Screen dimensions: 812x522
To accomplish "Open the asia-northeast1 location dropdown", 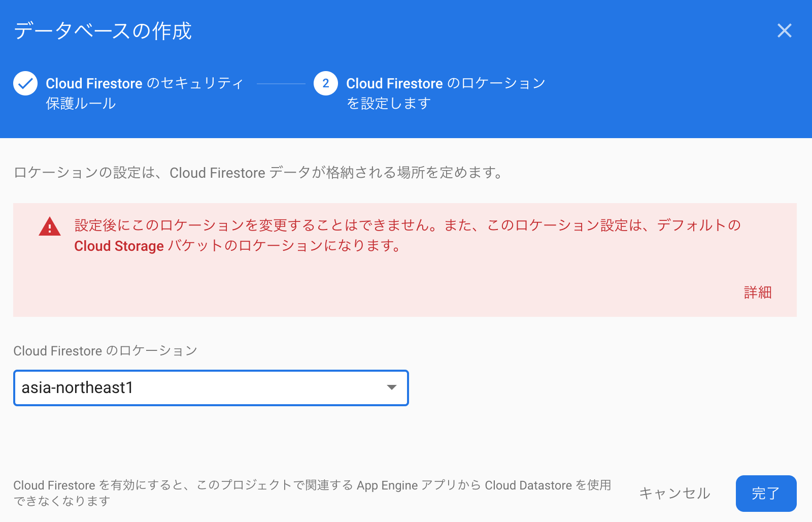I will pos(211,388).
